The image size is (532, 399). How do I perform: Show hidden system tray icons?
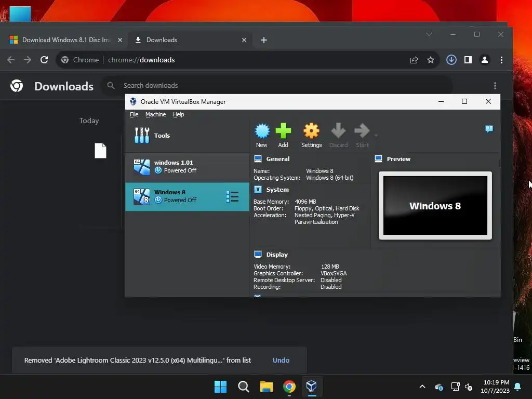coord(422,387)
